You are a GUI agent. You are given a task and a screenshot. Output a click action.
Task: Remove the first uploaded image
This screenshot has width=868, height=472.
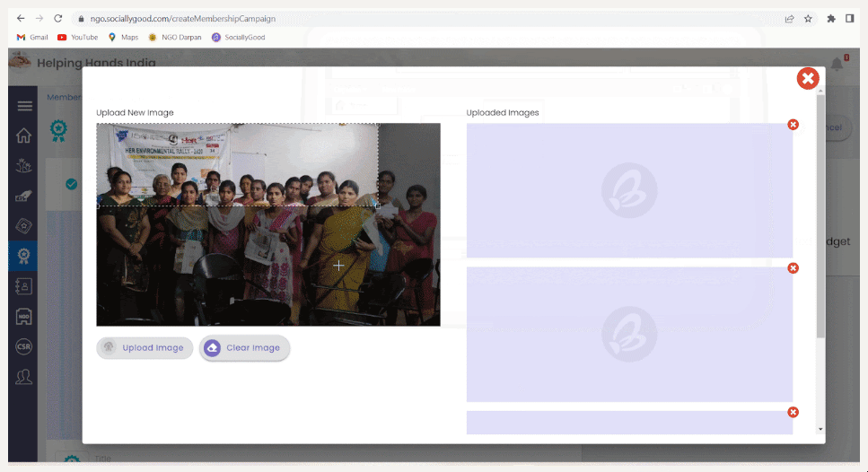click(793, 125)
